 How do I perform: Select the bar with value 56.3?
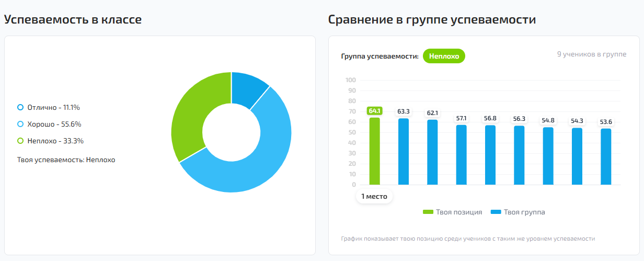click(x=519, y=155)
